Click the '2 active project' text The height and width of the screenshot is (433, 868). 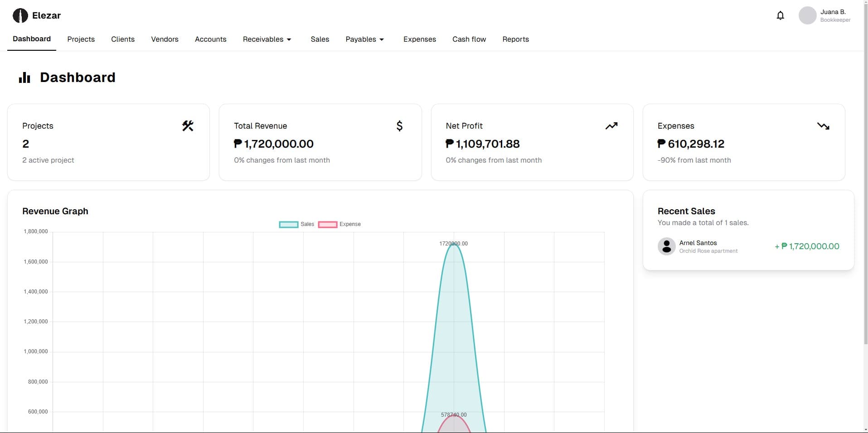pyautogui.click(x=48, y=160)
